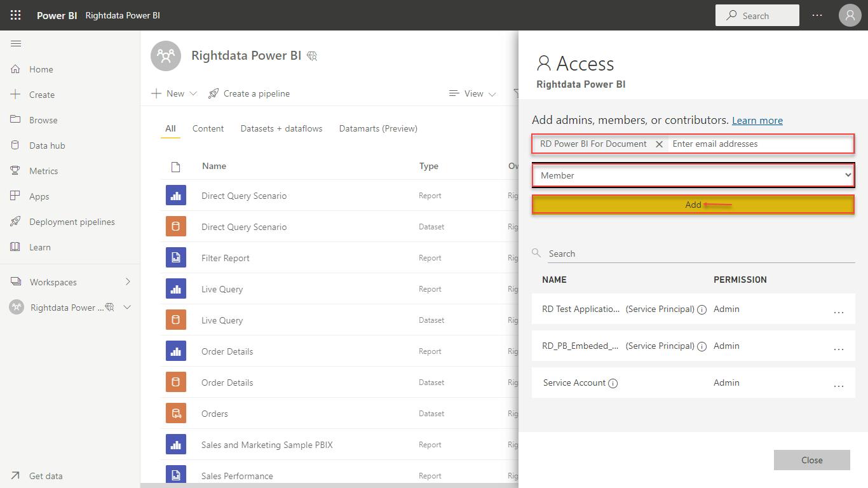Click the Direct Query Scenario report icon

coord(176,195)
